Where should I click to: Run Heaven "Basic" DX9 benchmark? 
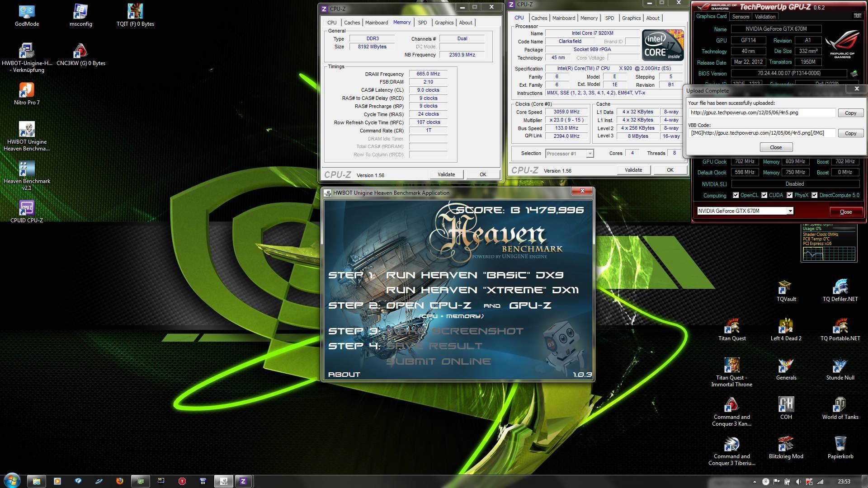474,275
